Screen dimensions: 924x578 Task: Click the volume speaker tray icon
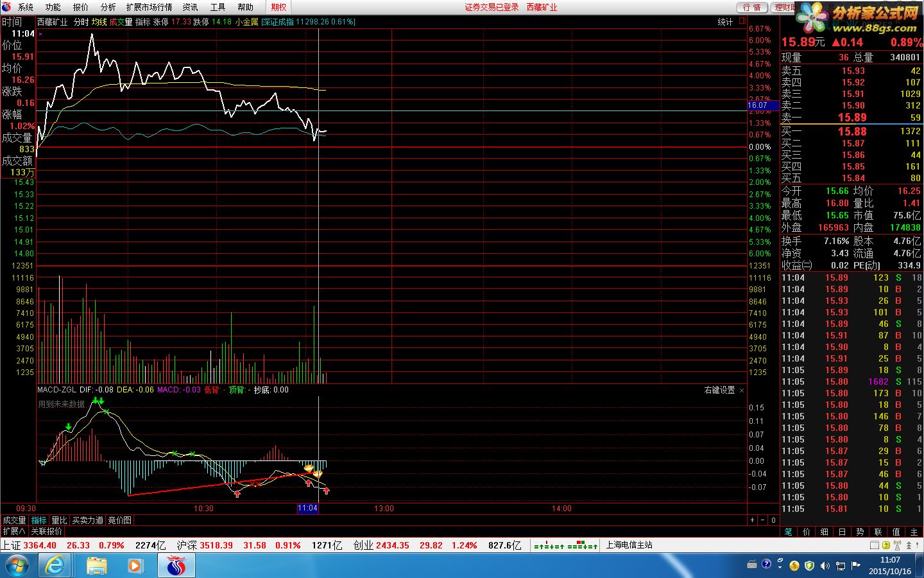(x=825, y=566)
